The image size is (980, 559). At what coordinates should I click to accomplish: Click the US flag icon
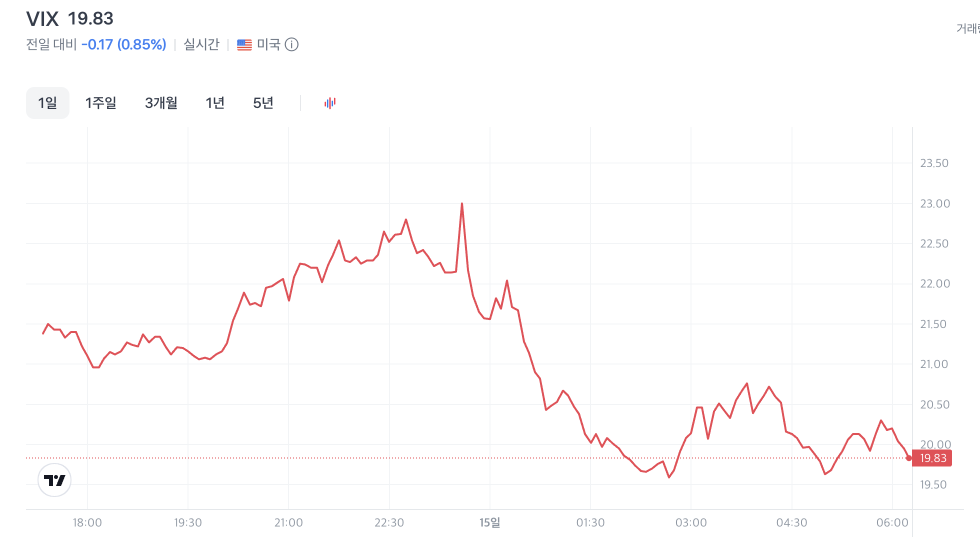pyautogui.click(x=244, y=45)
